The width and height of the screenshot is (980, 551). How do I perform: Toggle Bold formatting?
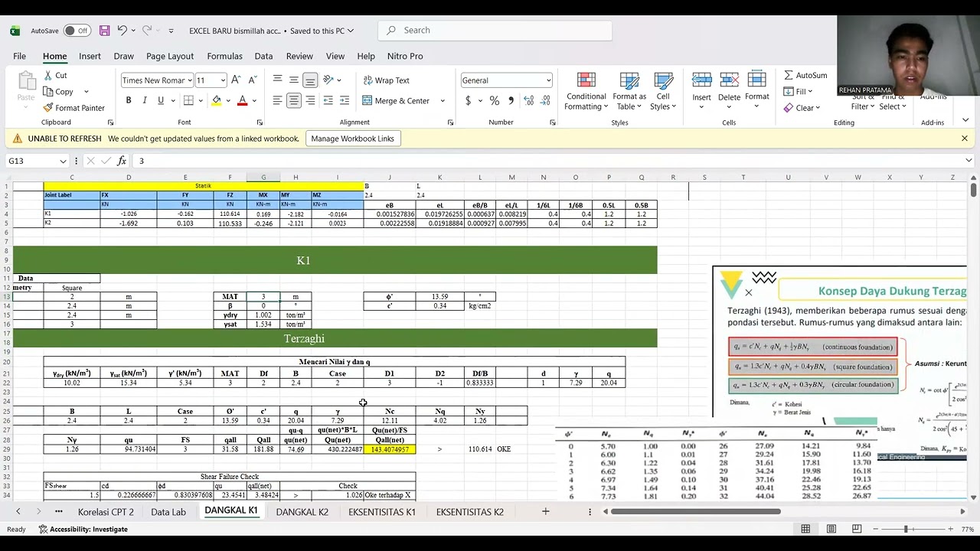(129, 100)
